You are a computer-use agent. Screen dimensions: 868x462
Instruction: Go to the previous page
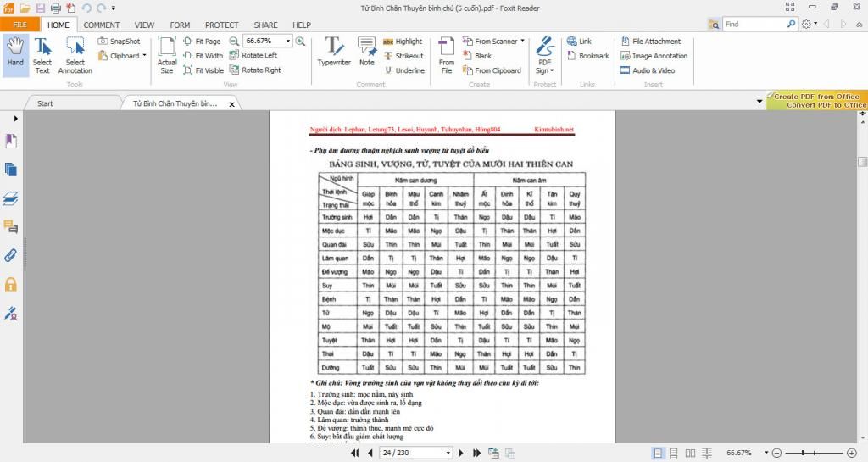pos(370,453)
